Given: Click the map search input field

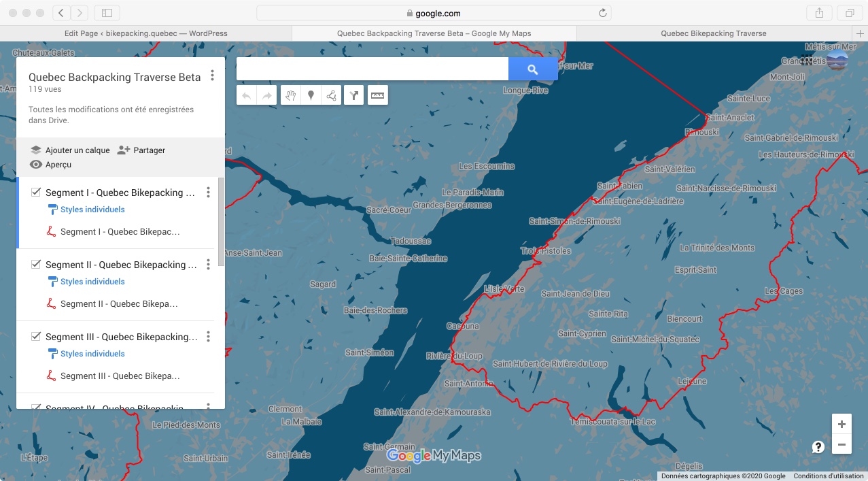Looking at the screenshot, I should point(372,69).
